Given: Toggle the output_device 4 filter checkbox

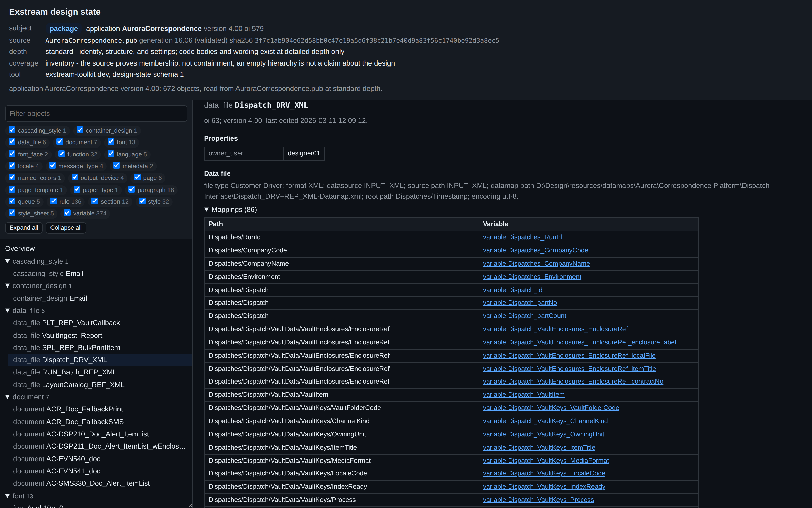Looking at the screenshot, I should (x=75, y=177).
